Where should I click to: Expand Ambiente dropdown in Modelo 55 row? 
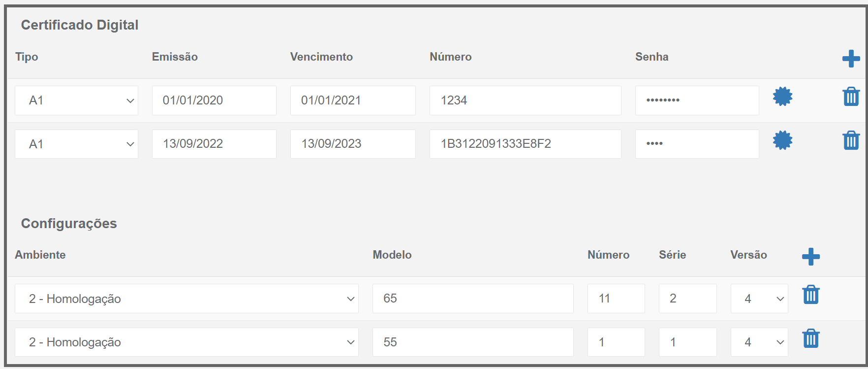coord(186,342)
